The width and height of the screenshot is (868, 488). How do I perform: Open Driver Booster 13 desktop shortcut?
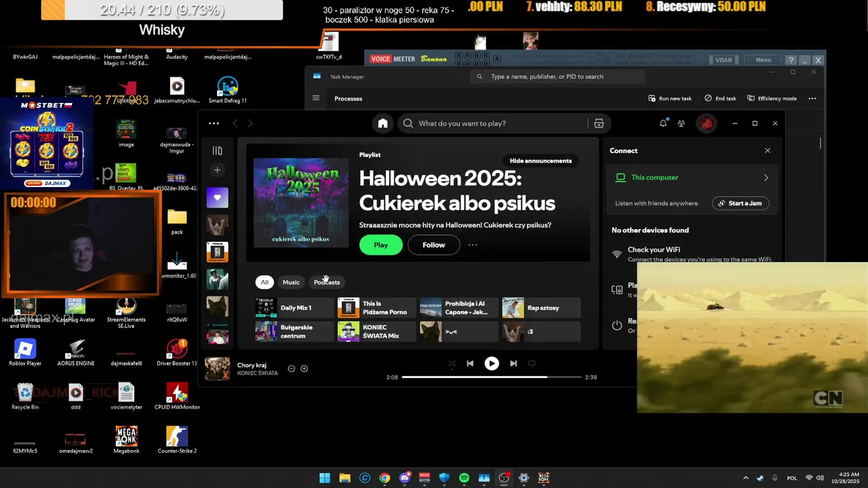[177, 352]
